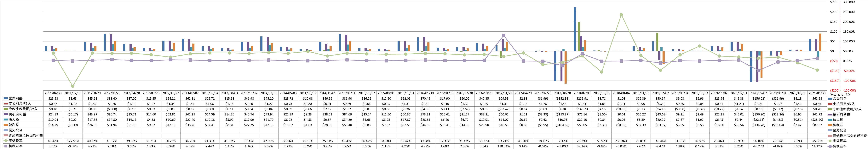Select the 2021/01/30 column header
This screenshot has height=149, width=868.
(817, 93)
